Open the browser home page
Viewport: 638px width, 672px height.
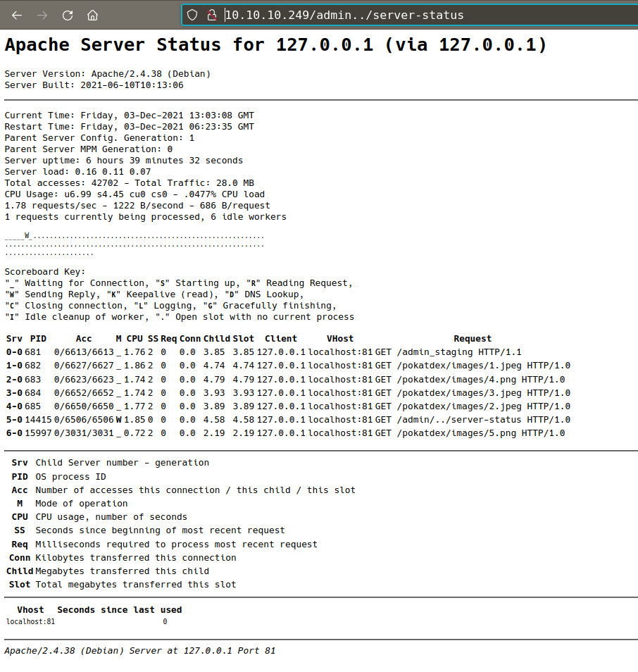point(92,15)
